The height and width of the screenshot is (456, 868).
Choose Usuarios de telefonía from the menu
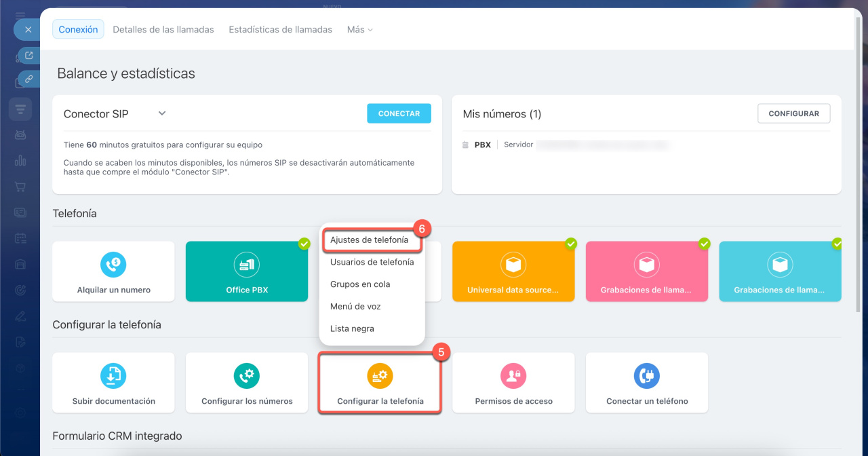(x=372, y=262)
